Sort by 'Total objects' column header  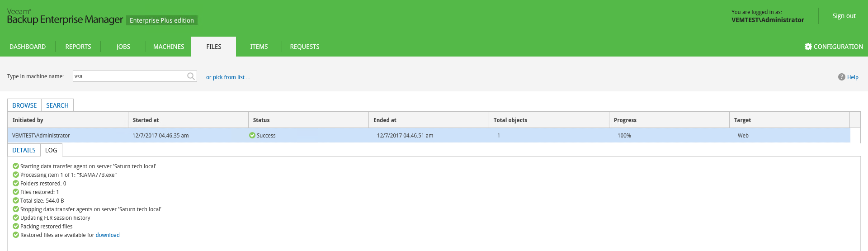pyautogui.click(x=549, y=120)
